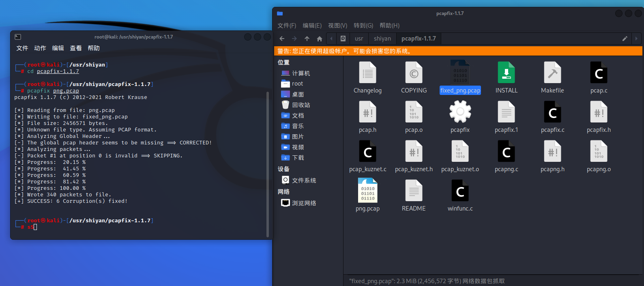
Task: Open the INSTALL file icon
Action: [x=506, y=73]
